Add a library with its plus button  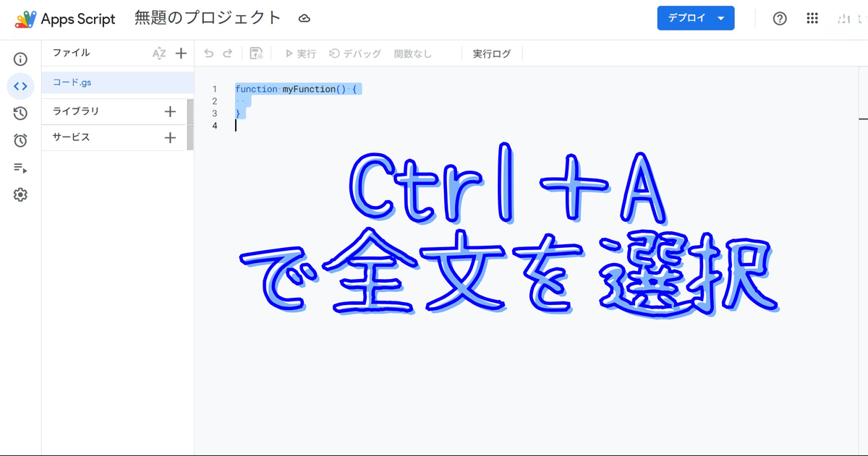pos(170,111)
